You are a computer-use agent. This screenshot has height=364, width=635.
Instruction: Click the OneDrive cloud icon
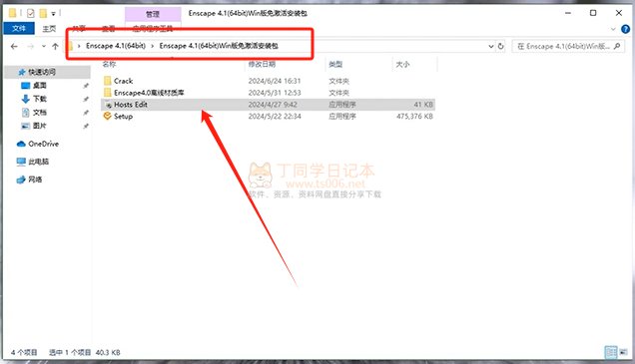pyautogui.click(x=21, y=144)
